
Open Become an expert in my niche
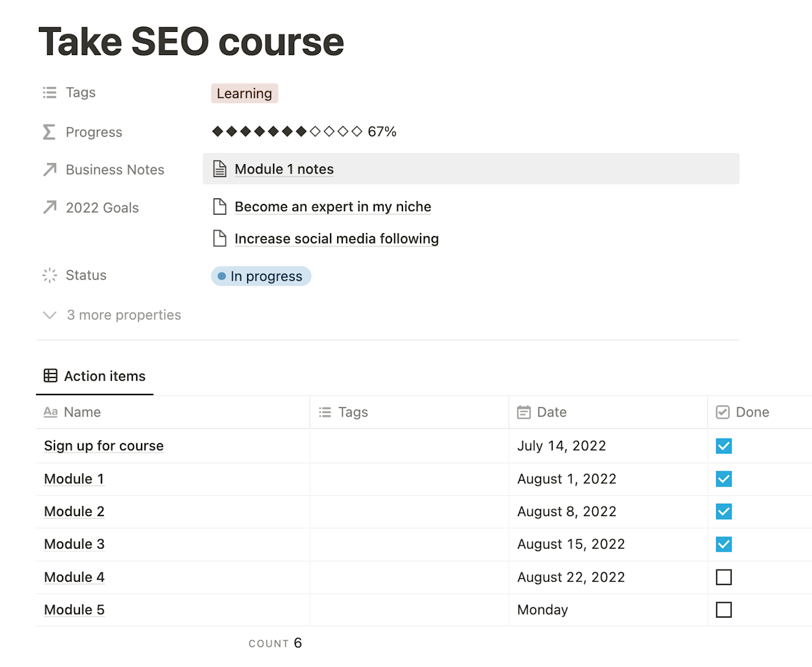[x=332, y=207]
